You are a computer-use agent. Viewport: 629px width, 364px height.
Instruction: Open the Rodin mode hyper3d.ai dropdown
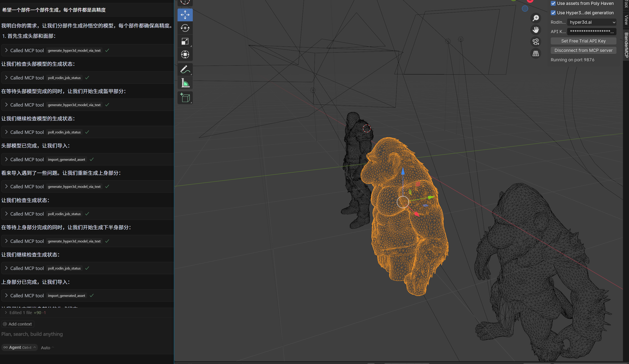[592, 22]
